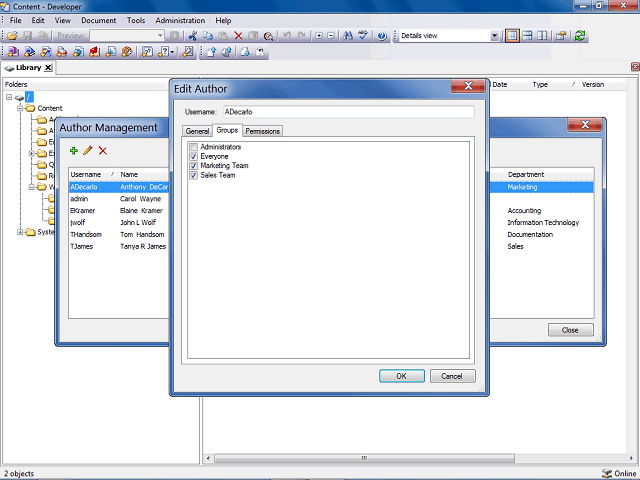This screenshot has height=480, width=640.
Task: Click the properties icon beside layout buttons
Action: 561,36
